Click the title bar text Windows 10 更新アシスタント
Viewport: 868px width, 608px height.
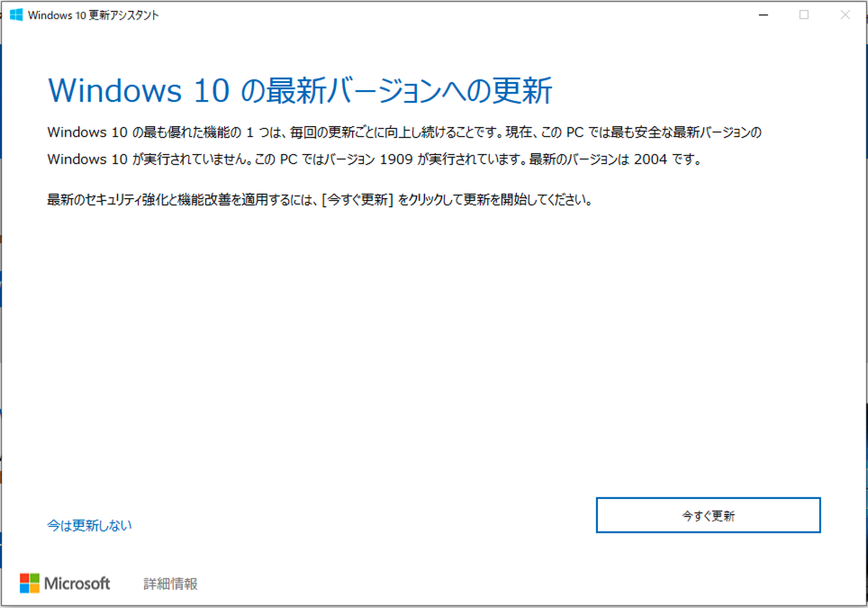tap(93, 15)
